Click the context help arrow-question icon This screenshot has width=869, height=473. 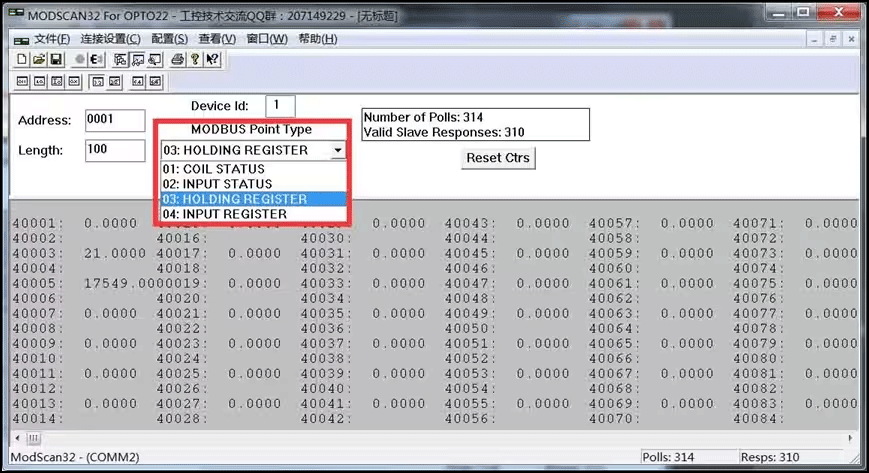click(x=212, y=60)
